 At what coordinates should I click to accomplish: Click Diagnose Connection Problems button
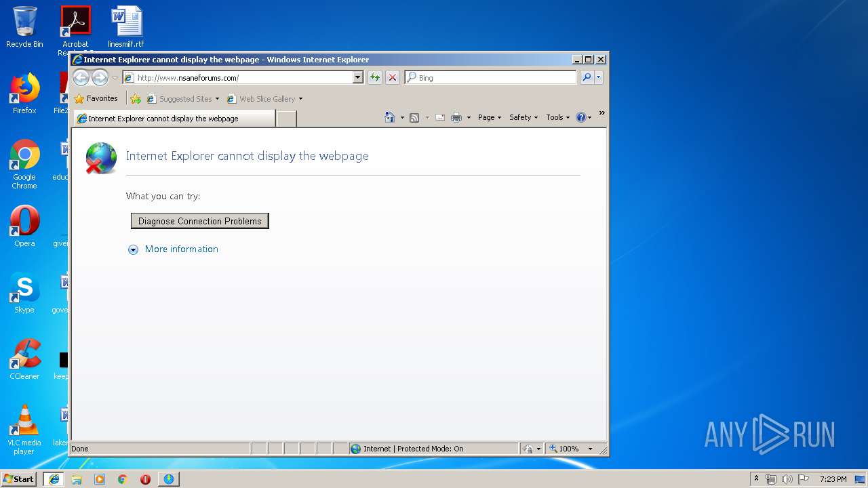coord(200,221)
